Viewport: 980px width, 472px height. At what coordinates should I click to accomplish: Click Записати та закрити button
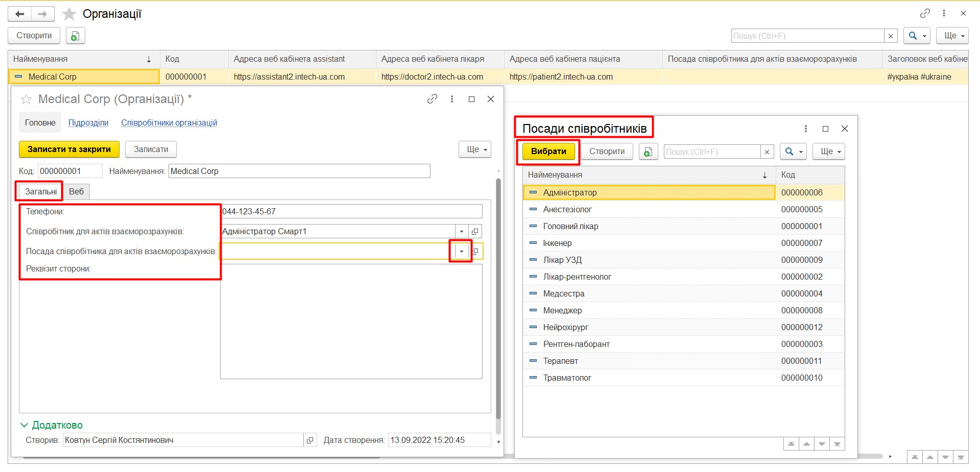click(x=69, y=150)
